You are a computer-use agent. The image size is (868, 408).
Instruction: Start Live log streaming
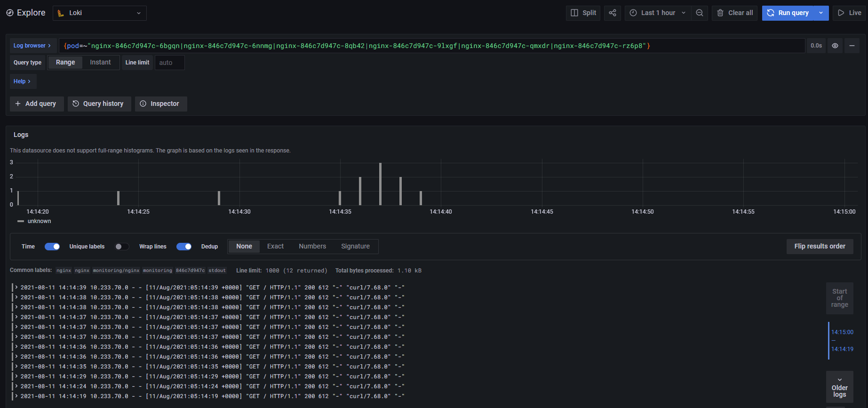coord(850,13)
